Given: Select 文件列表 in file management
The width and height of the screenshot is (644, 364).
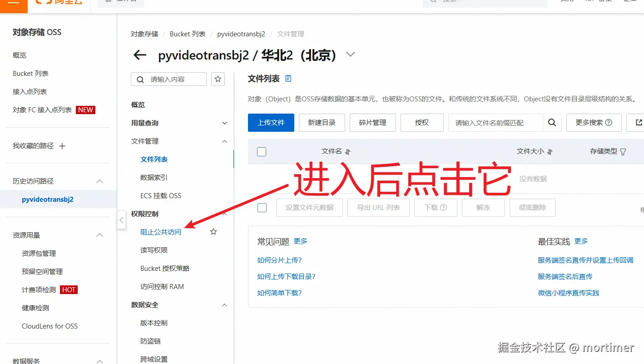Looking at the screenshot, I should (x=154, y=159).
